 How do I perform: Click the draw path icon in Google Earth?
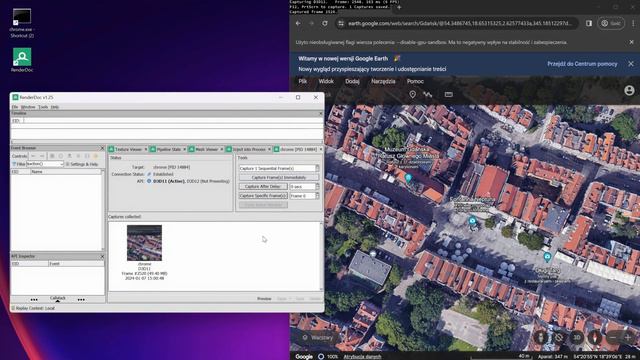(427, 94)
